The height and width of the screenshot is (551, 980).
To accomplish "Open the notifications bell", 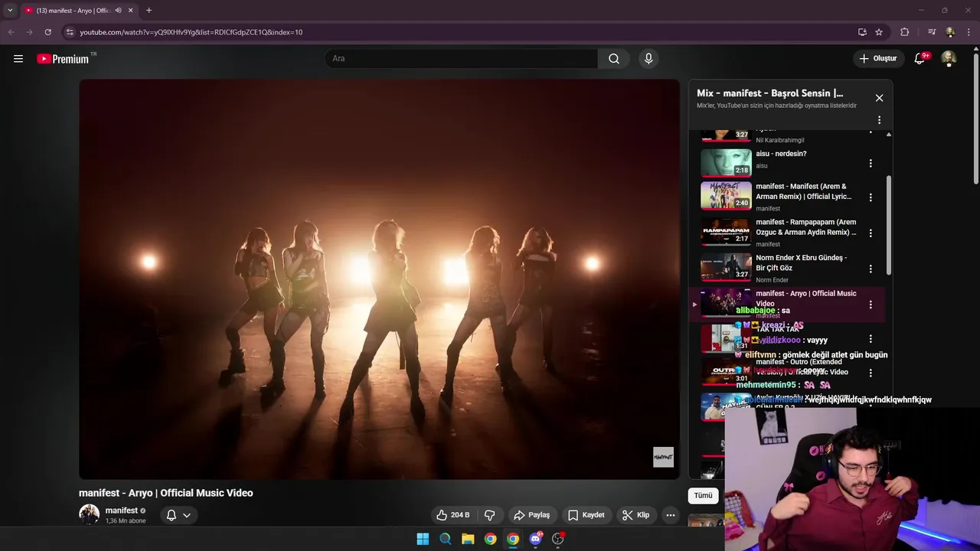I will coord(920,58).
